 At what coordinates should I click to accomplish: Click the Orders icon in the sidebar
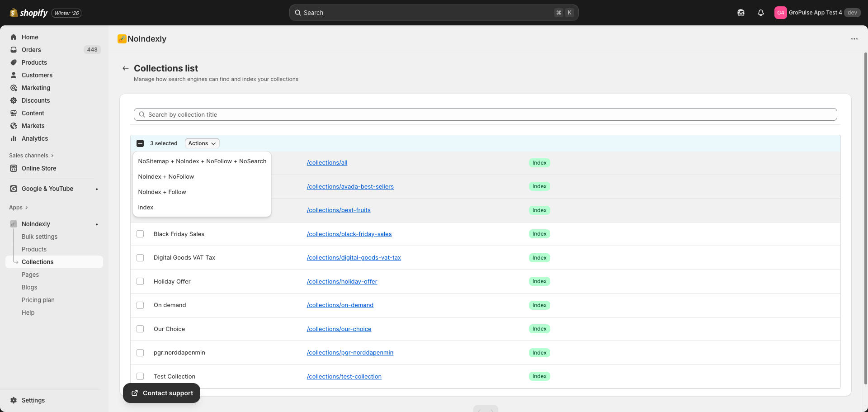[14, 50]
